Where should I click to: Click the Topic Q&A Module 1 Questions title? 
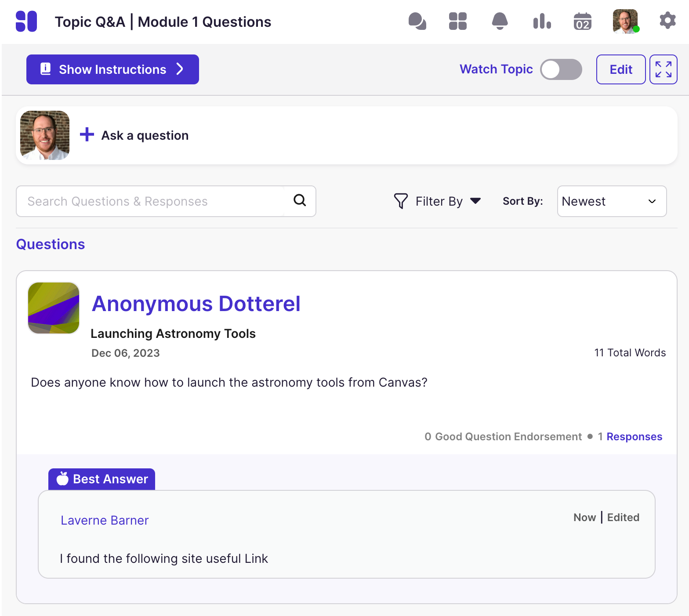point(163,22)
